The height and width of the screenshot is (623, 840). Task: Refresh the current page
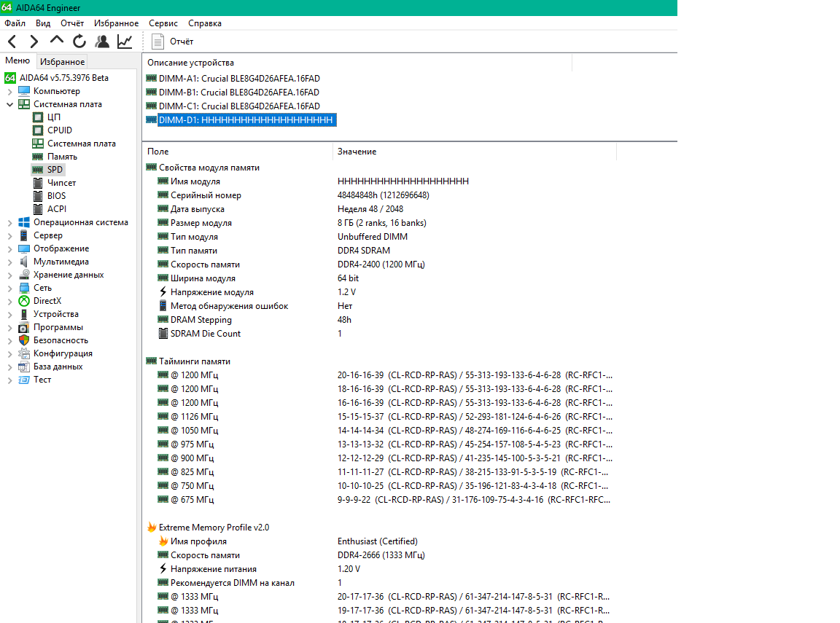click(x=79, y=42)
